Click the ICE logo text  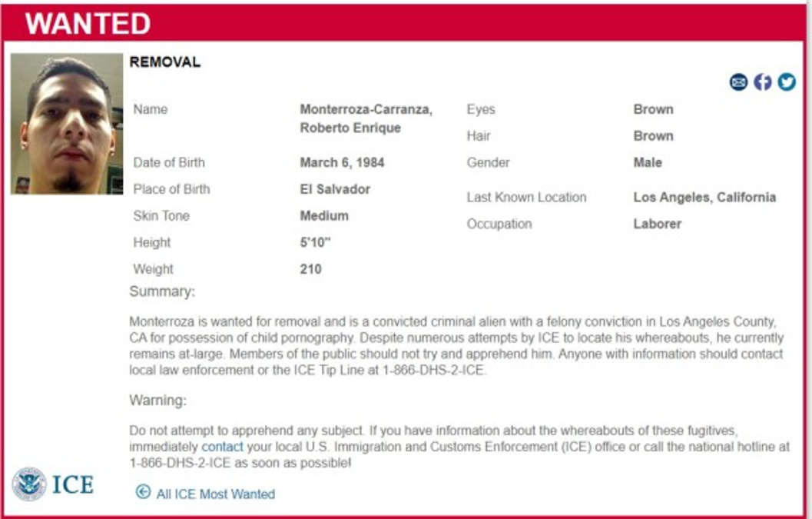click(x=73, y=485)
